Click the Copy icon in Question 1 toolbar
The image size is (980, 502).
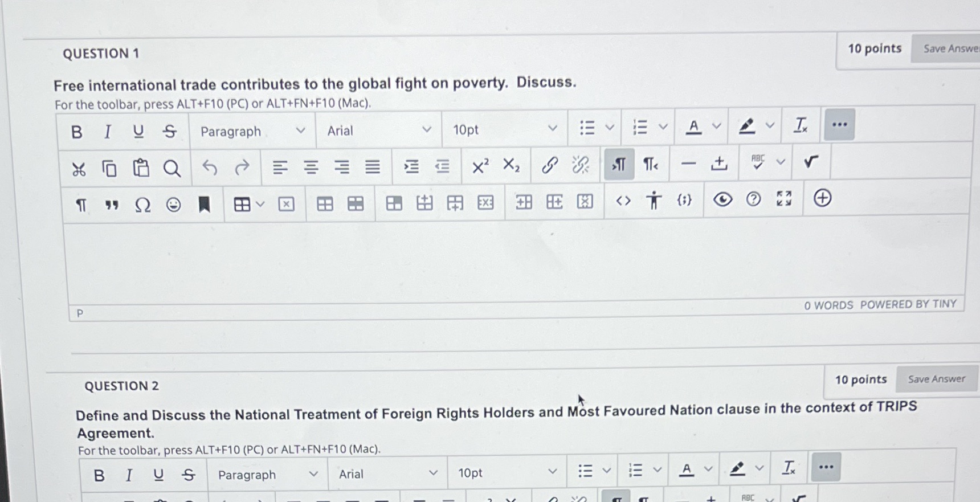pos(109,169)
